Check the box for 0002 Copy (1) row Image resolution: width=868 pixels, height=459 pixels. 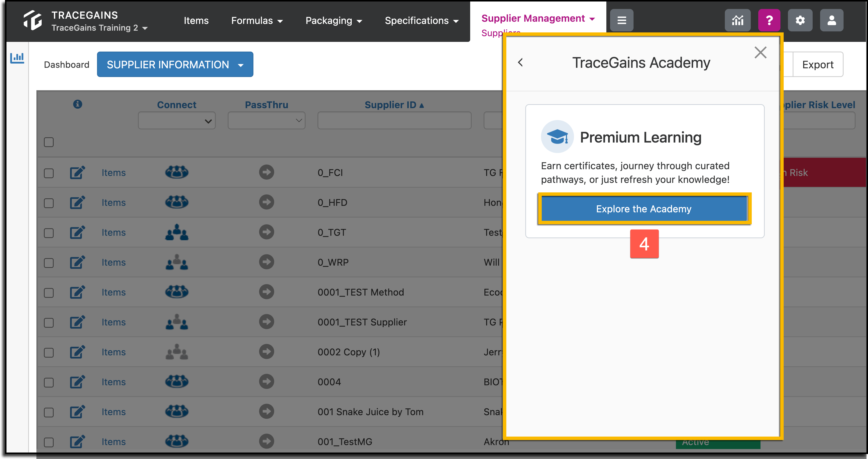click(49, 353)
